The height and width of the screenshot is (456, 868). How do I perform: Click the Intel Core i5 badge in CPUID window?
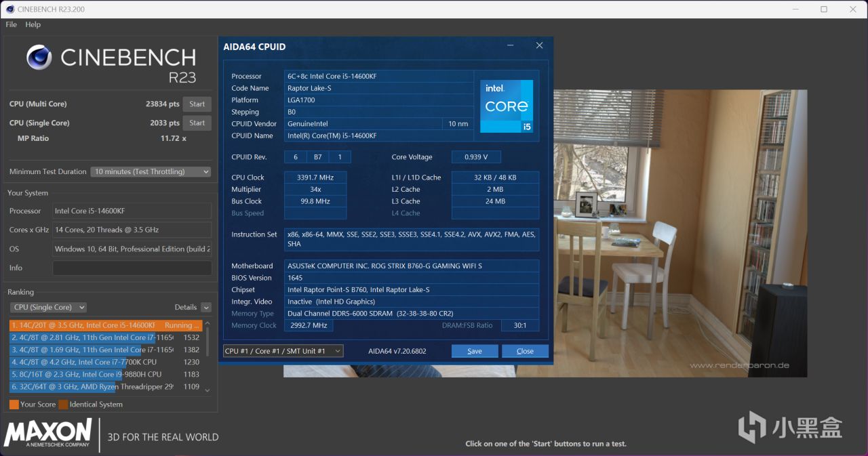(506, 106)
